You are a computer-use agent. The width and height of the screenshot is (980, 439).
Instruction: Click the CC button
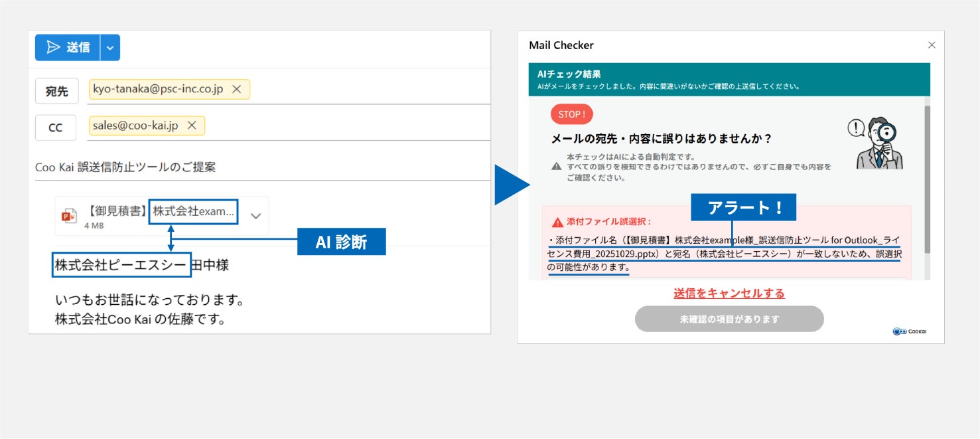56,128
